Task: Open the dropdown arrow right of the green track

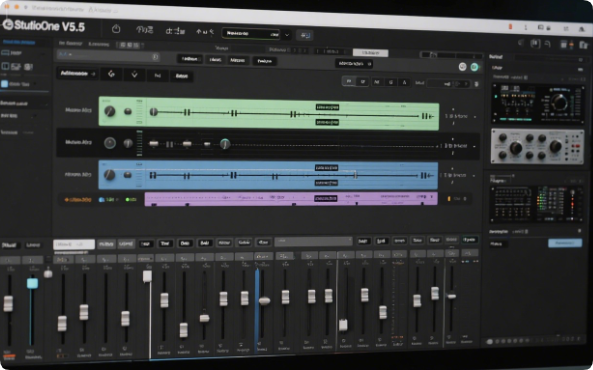Action: coord(475,117)
